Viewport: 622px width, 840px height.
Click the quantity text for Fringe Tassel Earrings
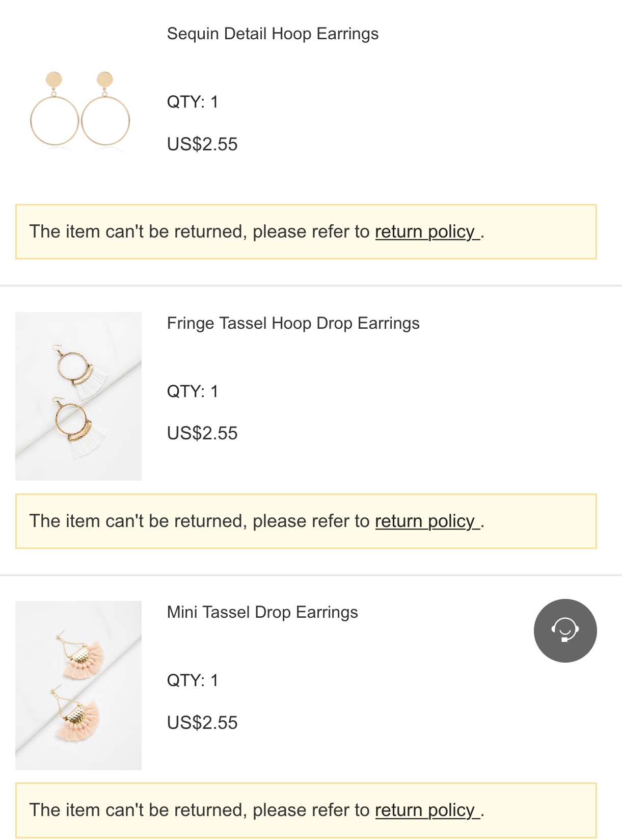[193, 391]
